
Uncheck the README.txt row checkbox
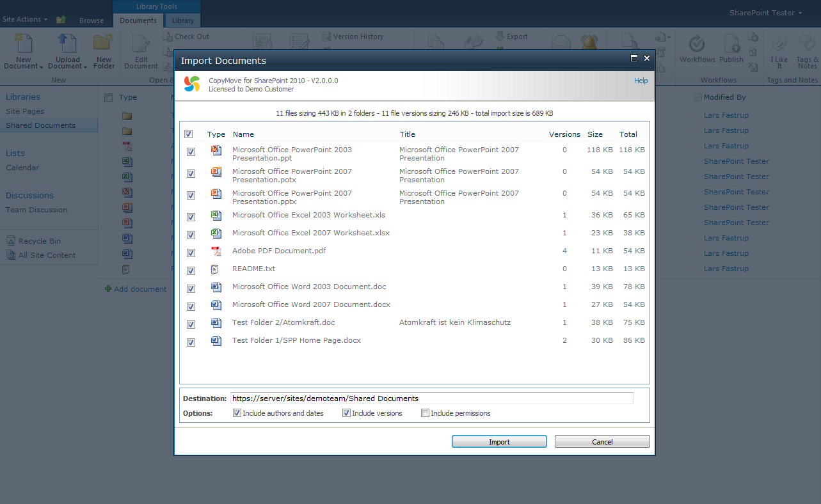[191, 271]
